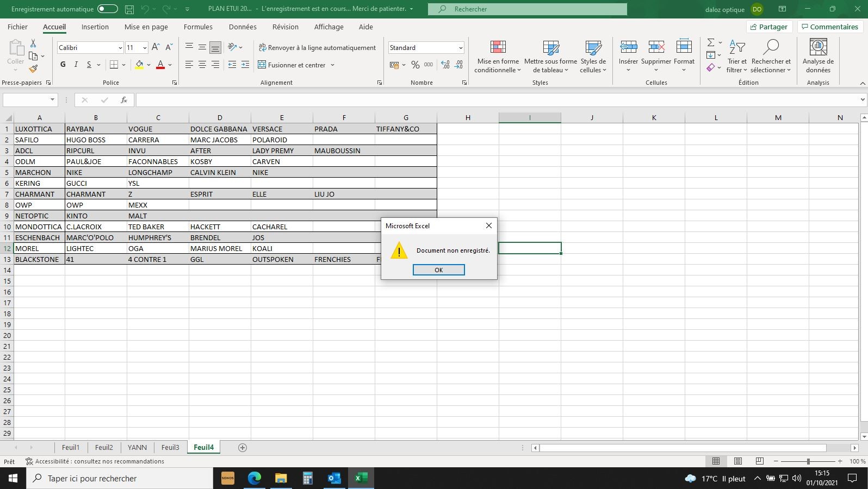The width and height of the screenshot is (868, 489).
Task: Click the Analyse de données icon
Action: pos(818,48)
